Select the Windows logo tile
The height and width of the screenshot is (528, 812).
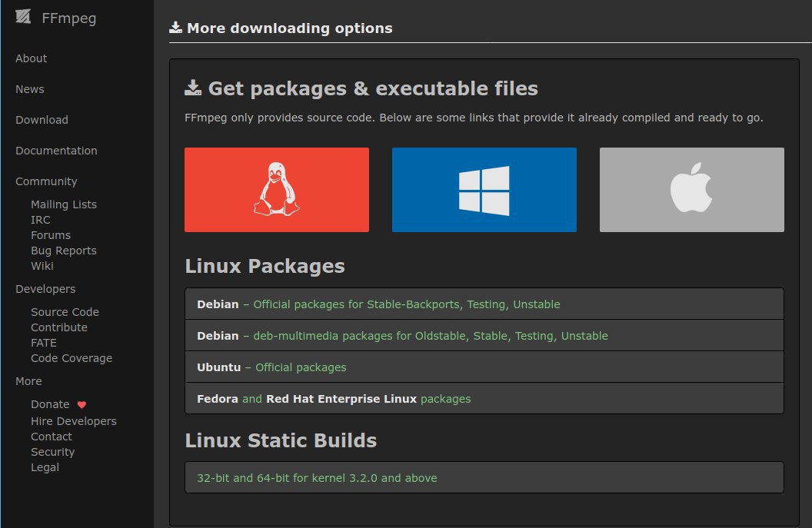click(x=484, y=190)
